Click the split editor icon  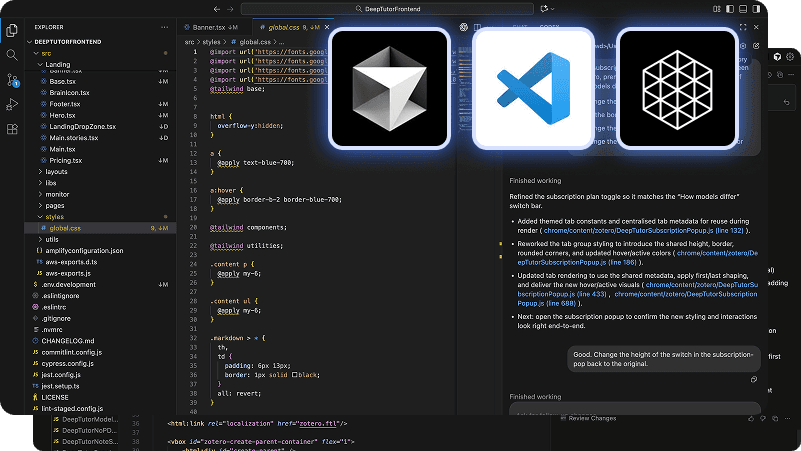click(x=477, y=27)
